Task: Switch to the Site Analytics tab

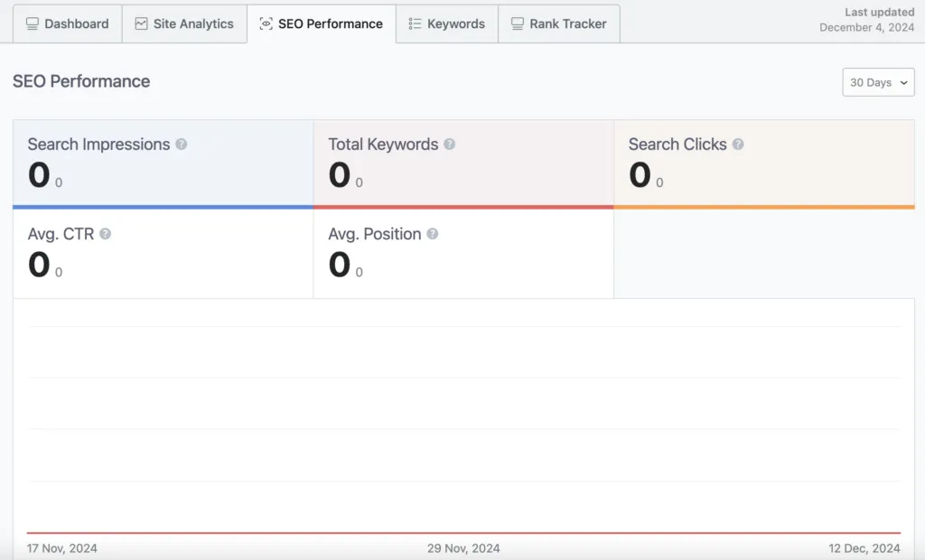Action: (x=184, y=24)
